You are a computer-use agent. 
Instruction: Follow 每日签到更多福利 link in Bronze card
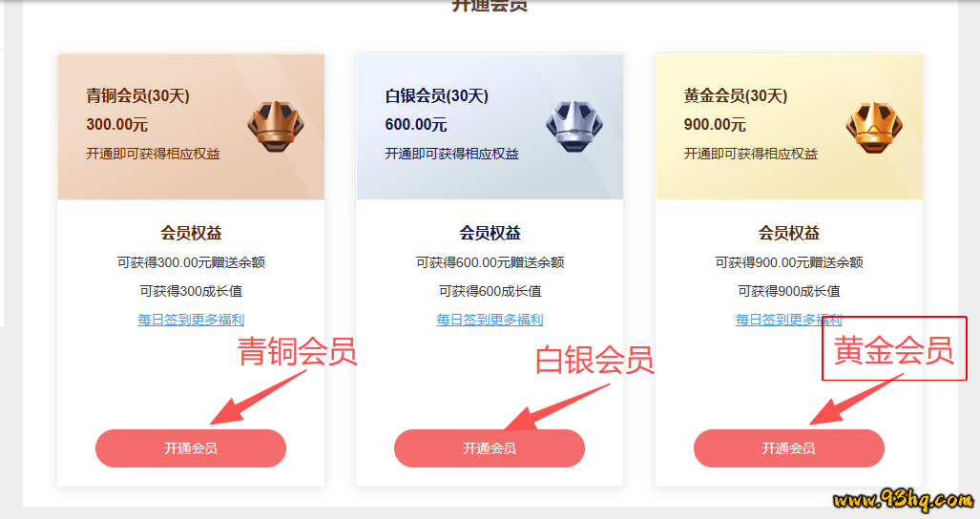pos(191,320)
